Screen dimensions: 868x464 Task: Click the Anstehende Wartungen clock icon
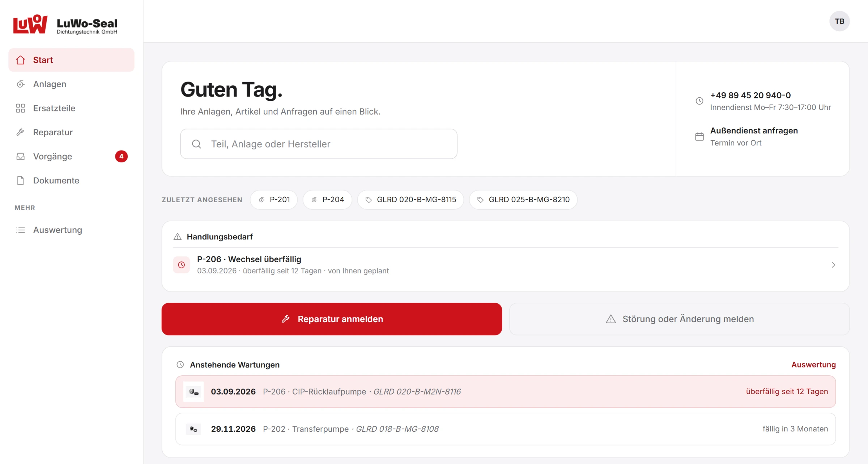[180, 365]
